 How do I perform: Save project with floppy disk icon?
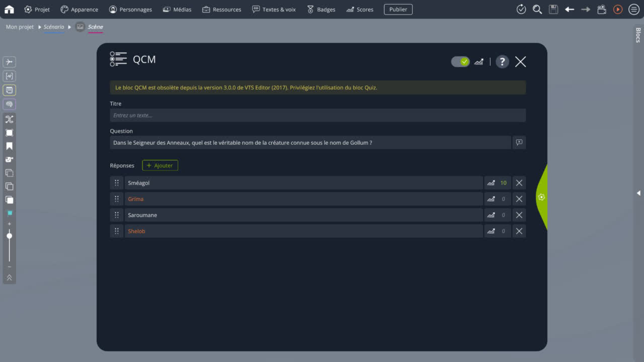[x=553, y=9]
